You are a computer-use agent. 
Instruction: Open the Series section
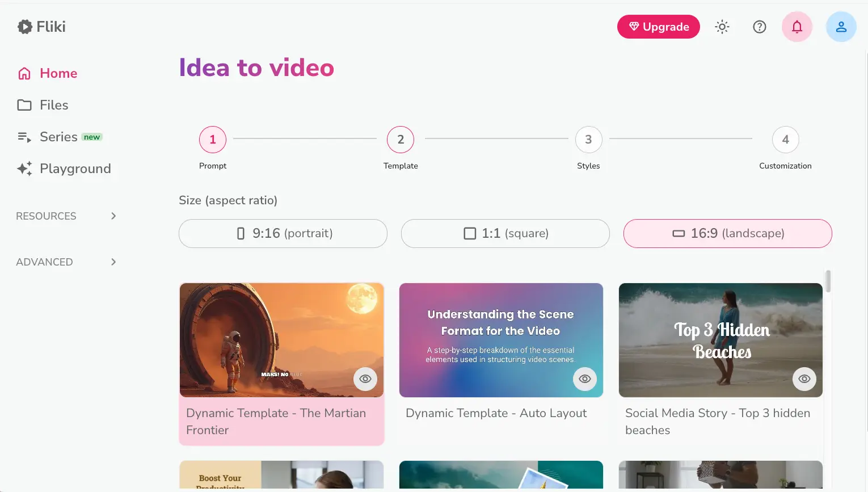click(x=58, y=136)
